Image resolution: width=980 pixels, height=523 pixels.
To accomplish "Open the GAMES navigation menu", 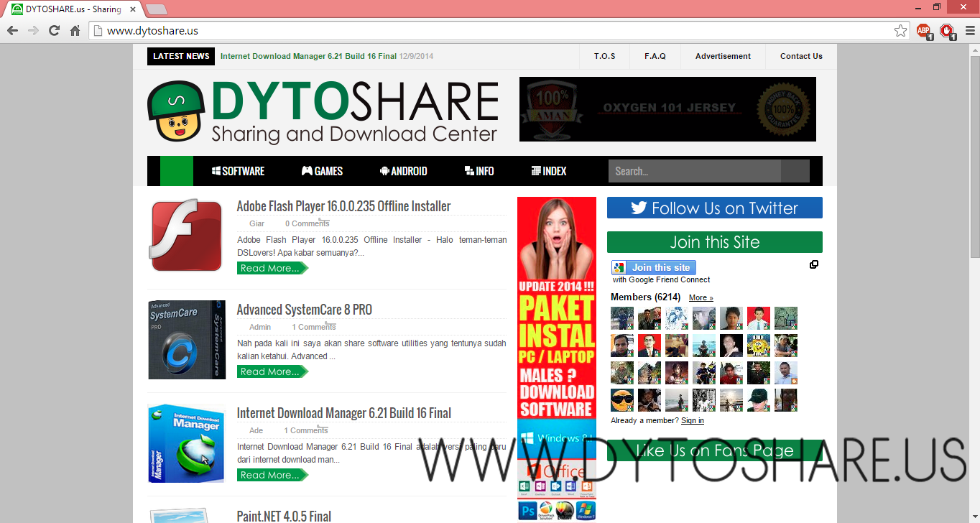I will (322, 171).
